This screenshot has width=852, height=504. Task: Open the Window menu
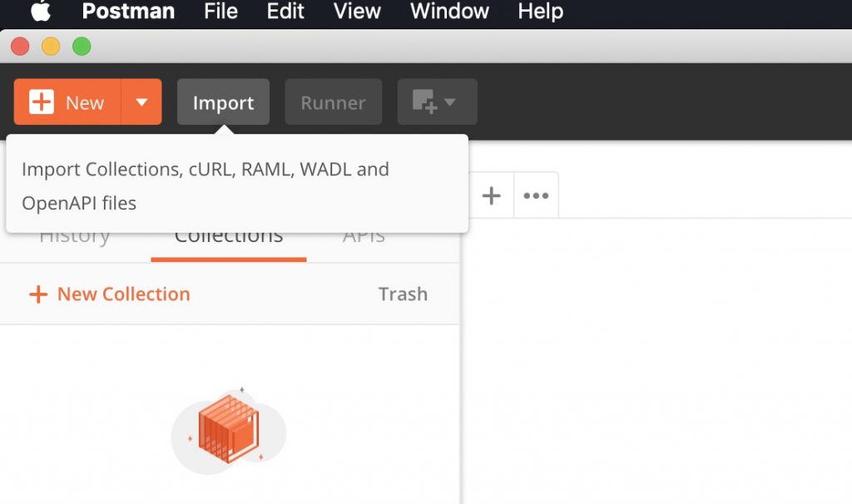pyautogui.click(x=449, y=11)
